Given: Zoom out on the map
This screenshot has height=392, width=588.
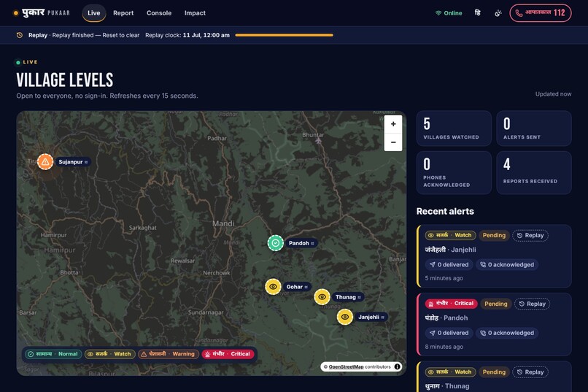Looking at the screenshot, I should 393,142.
